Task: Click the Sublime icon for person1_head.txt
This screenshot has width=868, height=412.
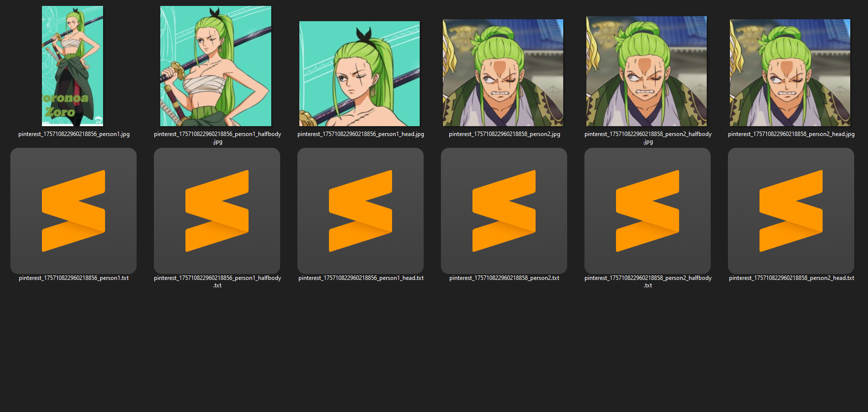Action: (361, 211)
